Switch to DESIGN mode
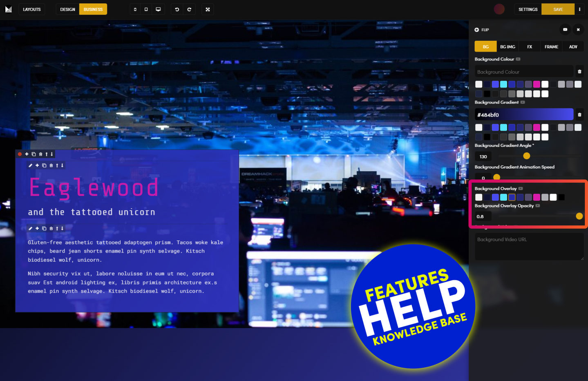Screen dimensions: 588x381 click(67, 9)
